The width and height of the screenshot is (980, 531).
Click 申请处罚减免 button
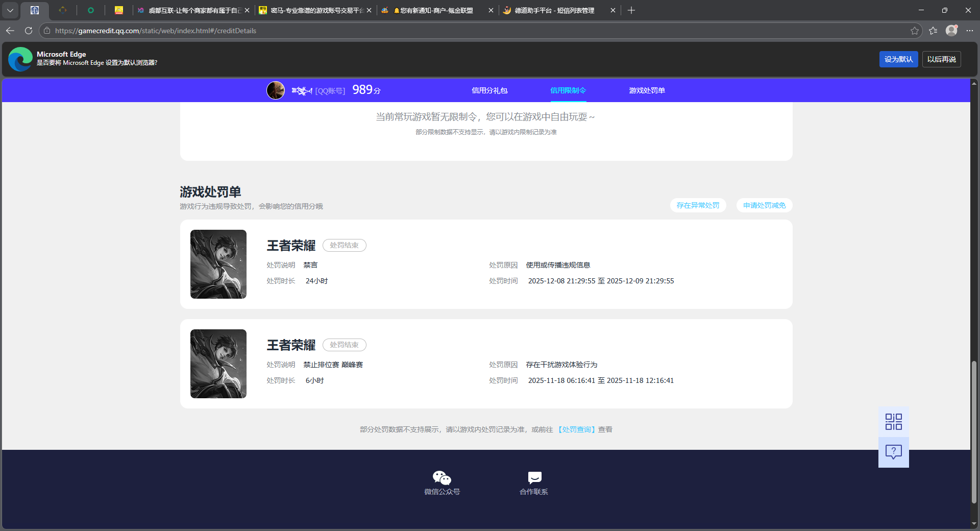[x=764, y=205]
